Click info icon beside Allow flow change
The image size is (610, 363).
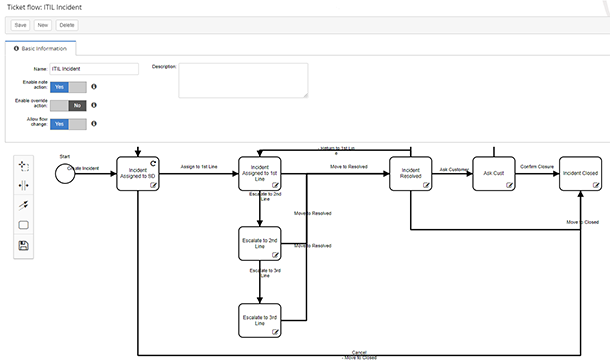tap(94, 124)
